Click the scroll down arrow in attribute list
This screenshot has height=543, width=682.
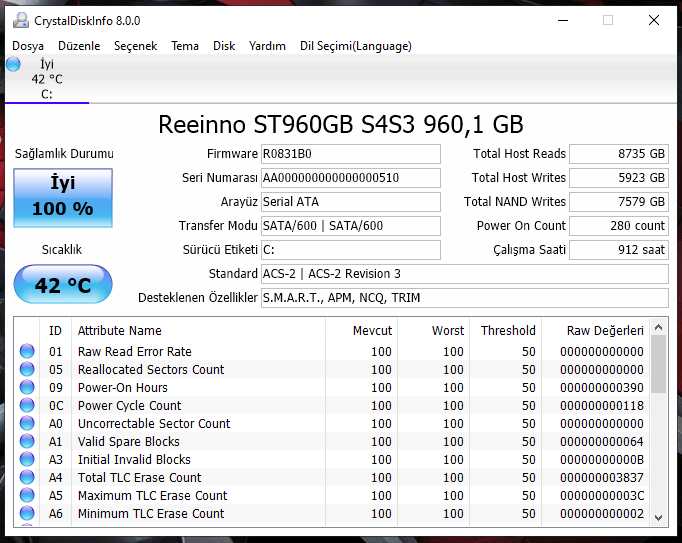(x=658, y=517)
